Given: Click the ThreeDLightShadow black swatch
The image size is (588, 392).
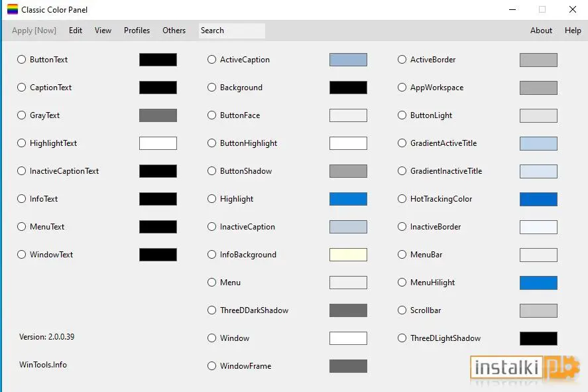Looking at the screenshot, I should (538, 338).
